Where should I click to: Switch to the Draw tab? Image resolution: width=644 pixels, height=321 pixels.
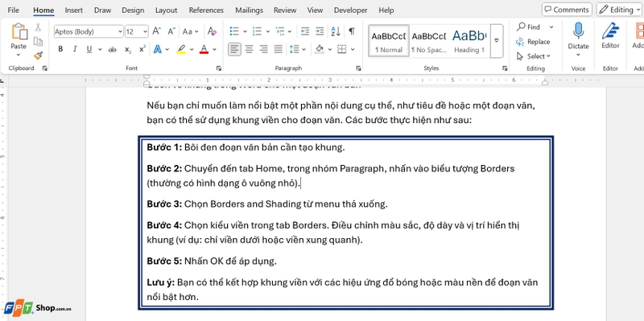click(x=103, y=10)
